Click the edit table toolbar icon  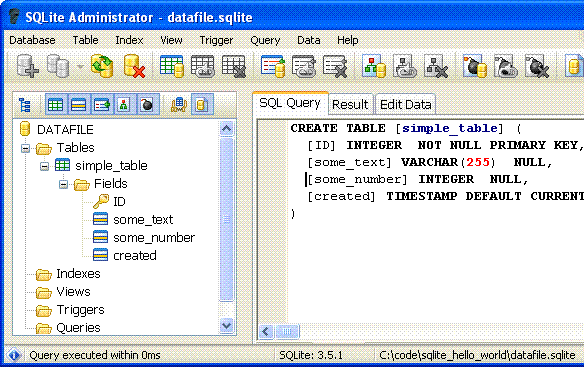click(x=203, y=66)
